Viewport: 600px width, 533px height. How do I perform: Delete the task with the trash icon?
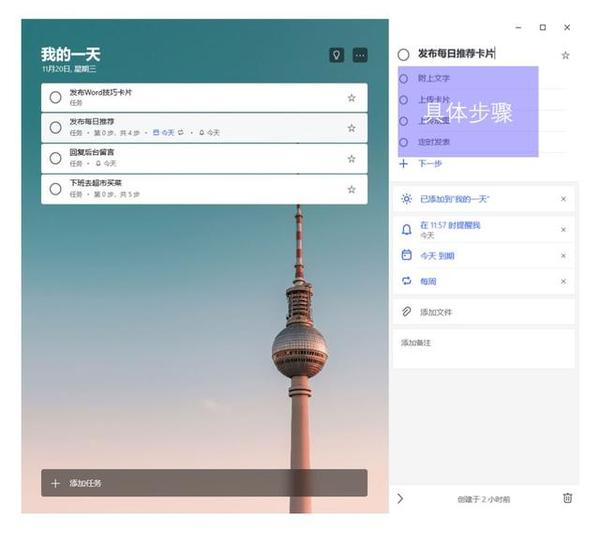567,498
